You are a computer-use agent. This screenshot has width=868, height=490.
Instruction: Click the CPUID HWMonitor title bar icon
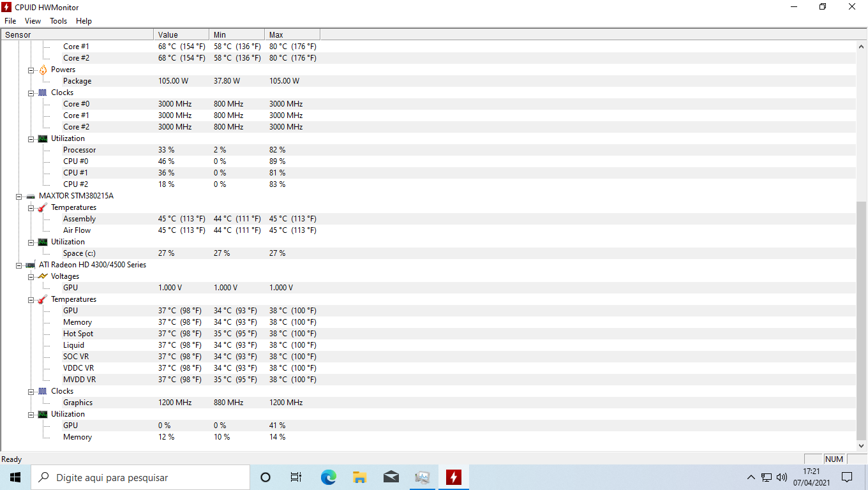(x=7, y=7)
